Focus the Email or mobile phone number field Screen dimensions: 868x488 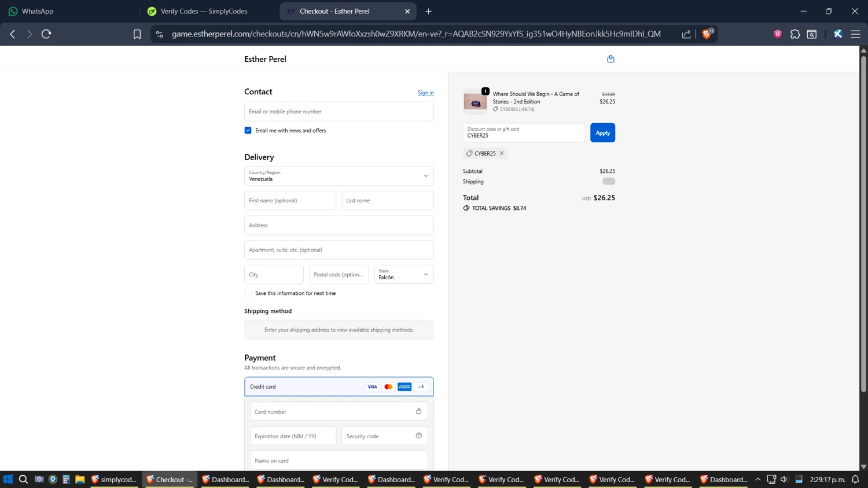click(339, 112)
